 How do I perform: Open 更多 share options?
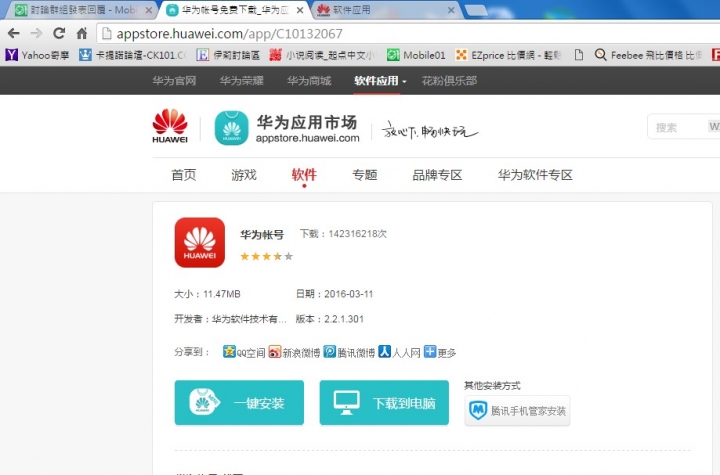coord(440,352)
